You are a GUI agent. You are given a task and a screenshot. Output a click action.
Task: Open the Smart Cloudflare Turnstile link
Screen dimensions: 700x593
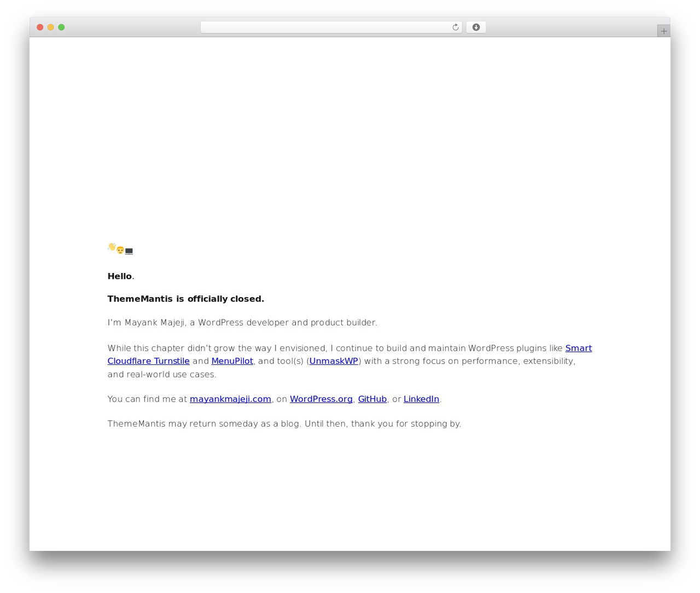(579, 348)
